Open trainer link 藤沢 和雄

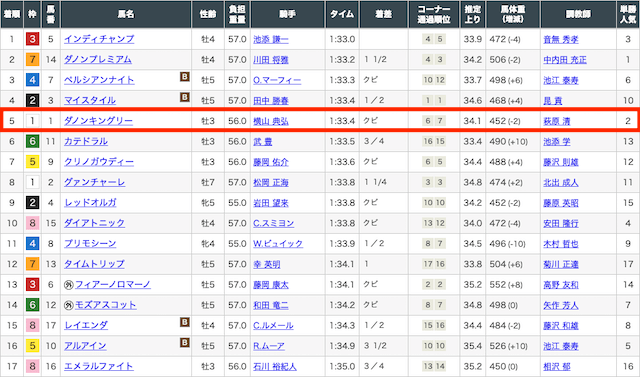561,326
